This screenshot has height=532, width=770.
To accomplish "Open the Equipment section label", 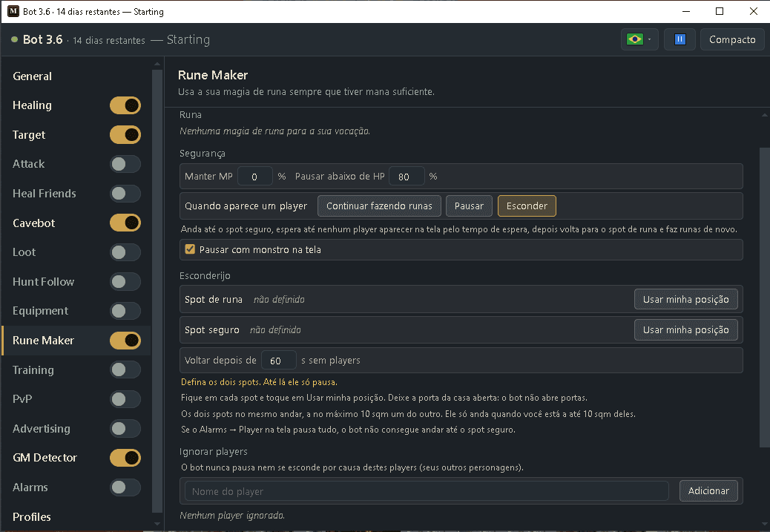I will [40, 311].
